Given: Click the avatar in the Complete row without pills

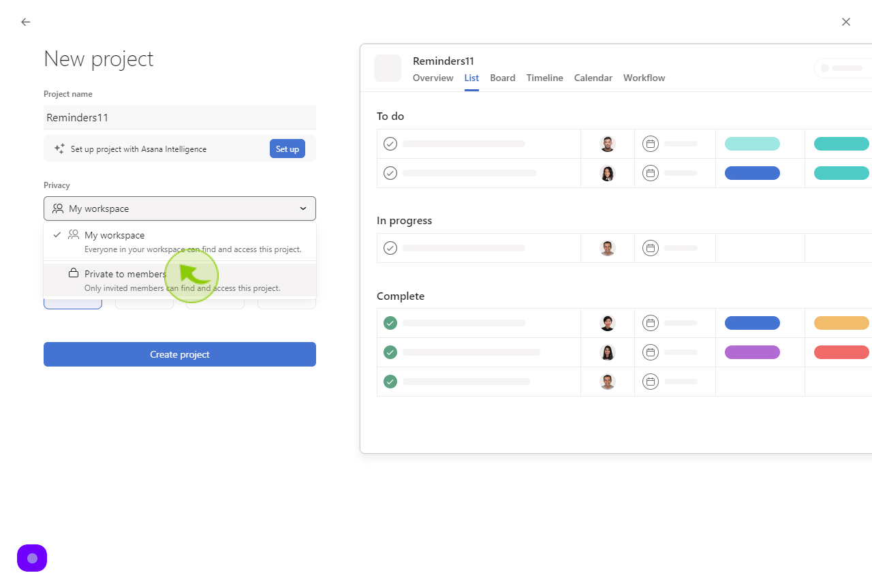Looking at the screenshot, I should 608,382.
